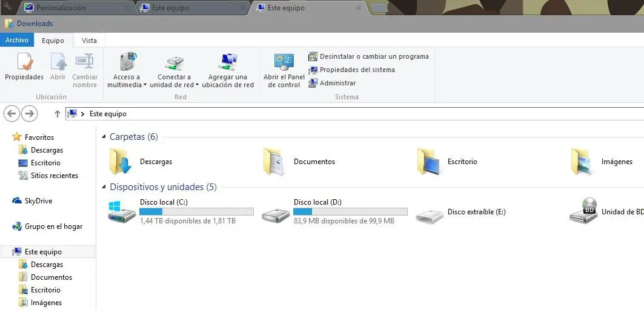Click text 1,44 TB disponibles de 1,81 TB
This screenshot has width=644, height=310.
click(x=188, y=221)
